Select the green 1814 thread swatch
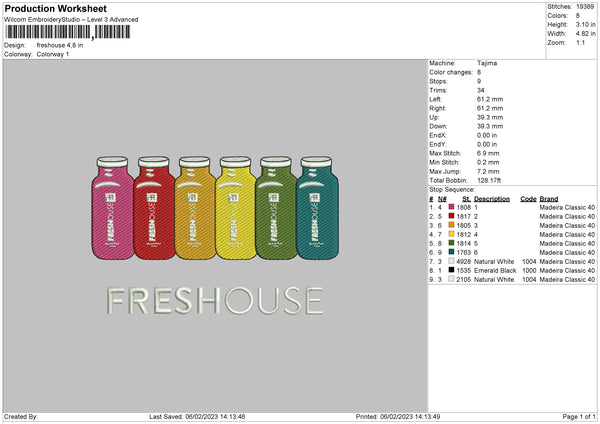This screenshot has width=600, height=424. (x=451, y=243)
